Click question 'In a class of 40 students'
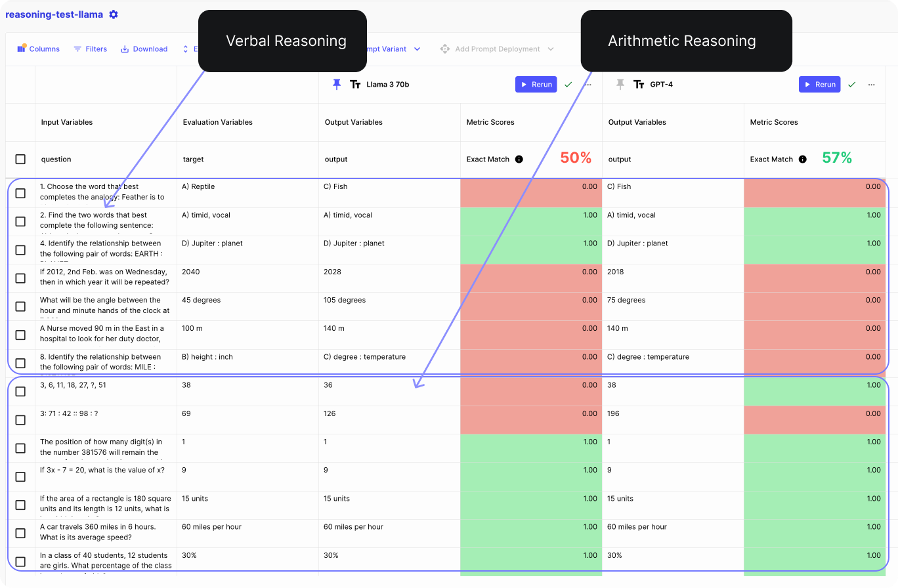 coord(106,560)
